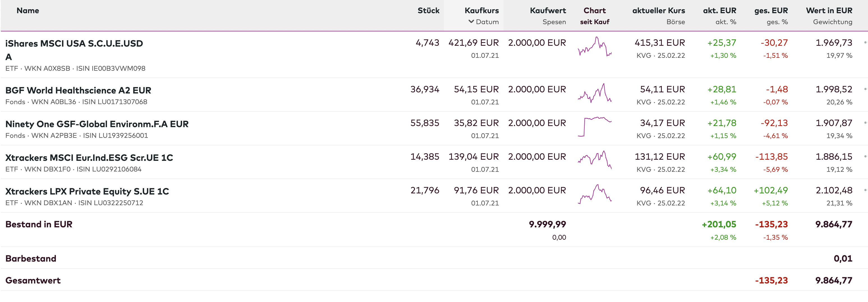Click the Gewichtung sub-header
Image resolution: width=868 pixels, height=302 pixels.
[832, 22]
